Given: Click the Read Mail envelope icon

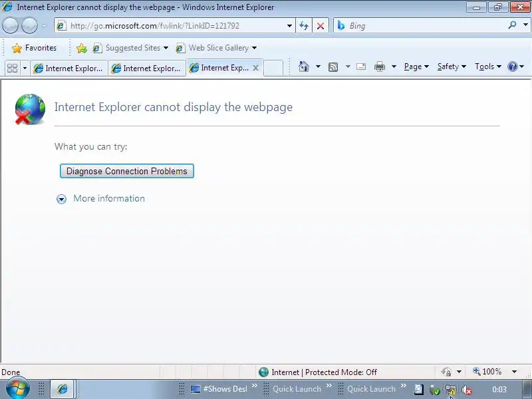Looking at the screenshot, I should pyautogui.click(x=361, y=66).
